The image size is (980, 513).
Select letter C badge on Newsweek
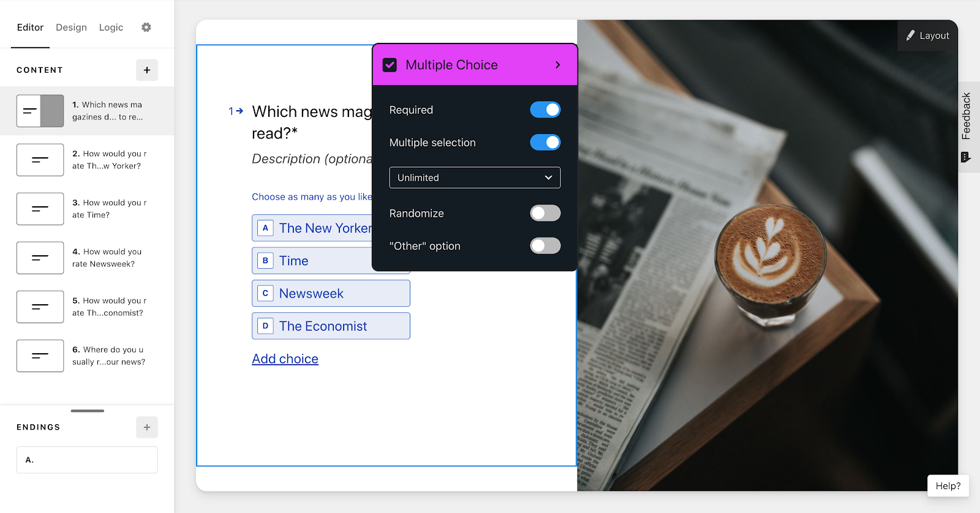(x=265, y=293)
